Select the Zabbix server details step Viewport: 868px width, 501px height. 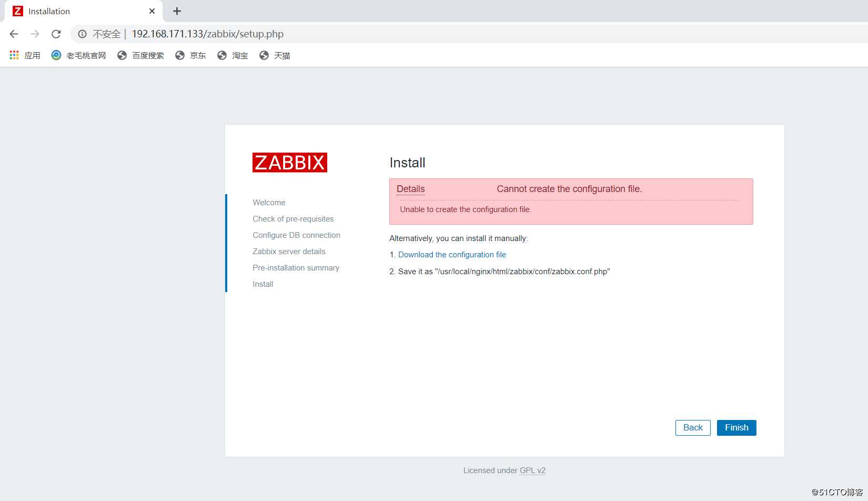click(x=289, y=252)
